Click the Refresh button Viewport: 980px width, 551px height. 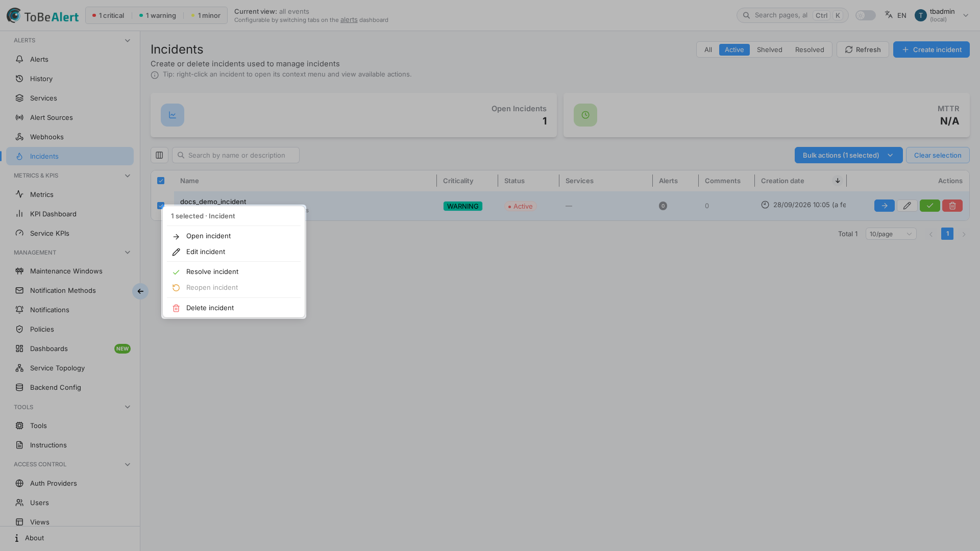pyautogui.click(x=863, y=49)
